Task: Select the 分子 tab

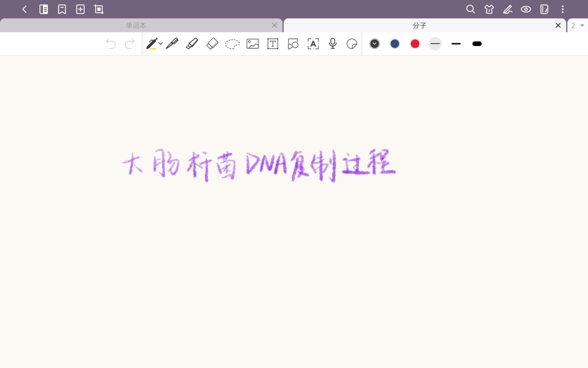Action: tap(420, 26)
